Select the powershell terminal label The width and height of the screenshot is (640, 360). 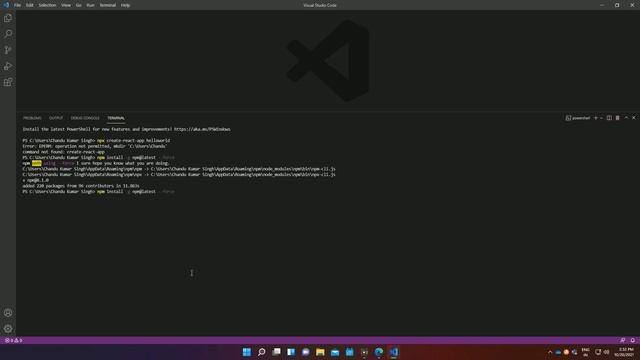(578, 118)
